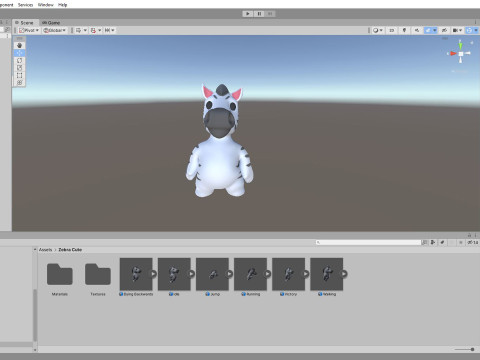Click the red X axis gizmo cone
The image size is (480, 360).
[452, 53]
